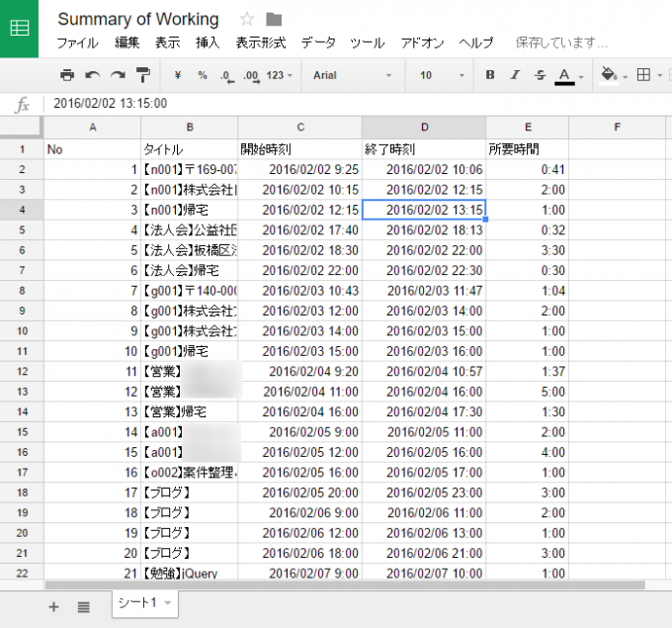The height and width of the screenshot is (628, 672).
Task: Open the 123 number format dropdown
Action: tap(281, 75)
